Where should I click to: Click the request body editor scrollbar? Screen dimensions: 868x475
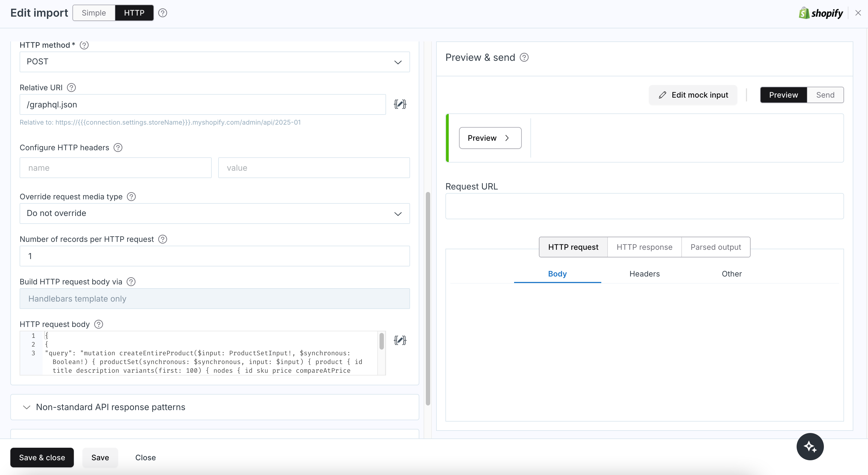point(381,341)
